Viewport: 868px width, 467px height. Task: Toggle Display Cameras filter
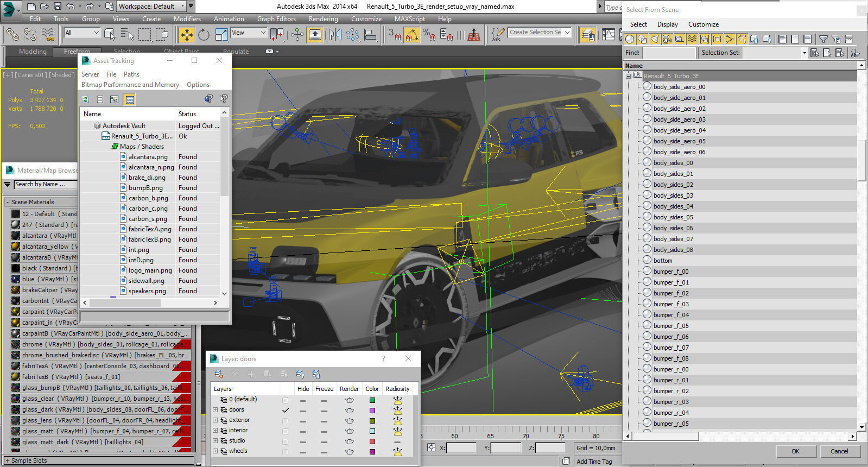click(x=667, y=39)
